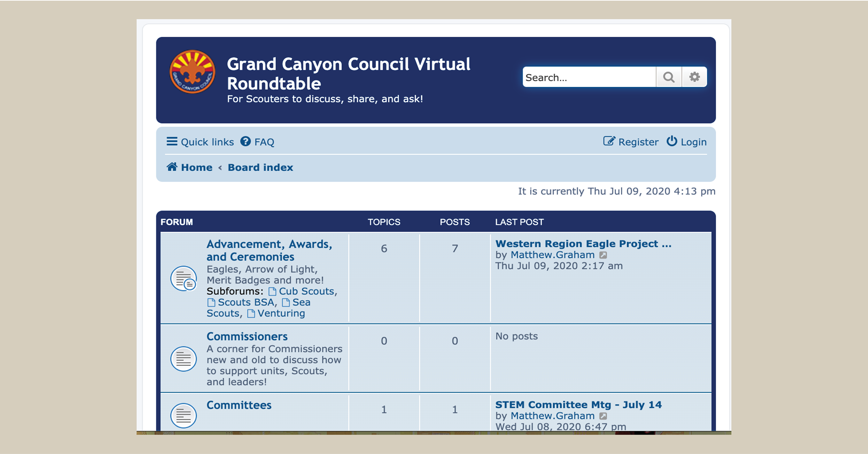
Task: Click the 'Subforums:' label
Action: 235,292
